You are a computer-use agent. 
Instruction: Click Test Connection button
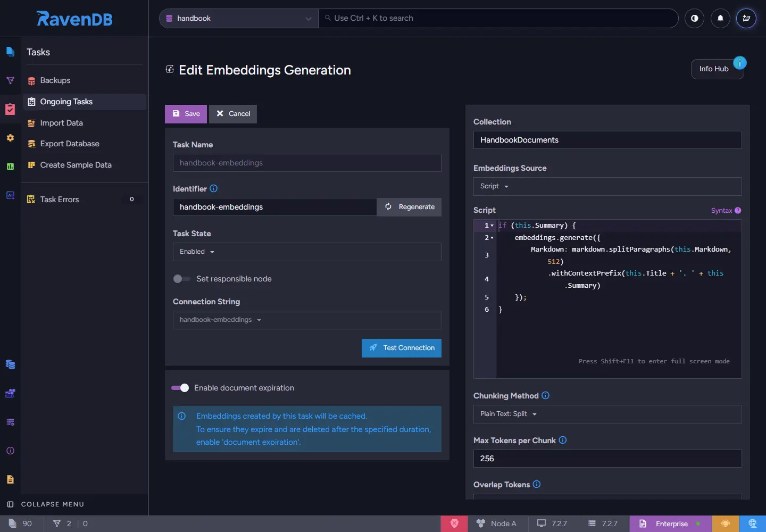tap(402, 348)
